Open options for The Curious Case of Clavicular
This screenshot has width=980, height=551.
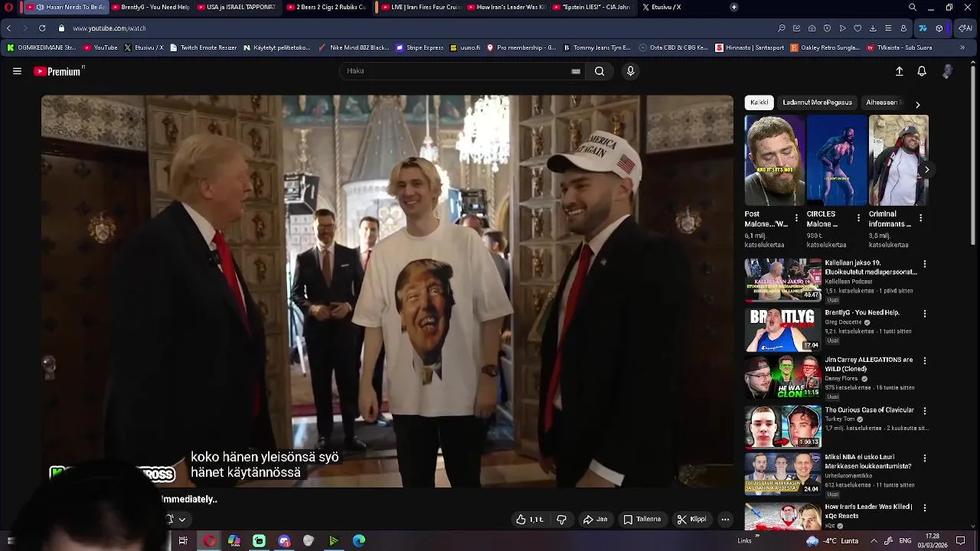[x=925, y=411]
